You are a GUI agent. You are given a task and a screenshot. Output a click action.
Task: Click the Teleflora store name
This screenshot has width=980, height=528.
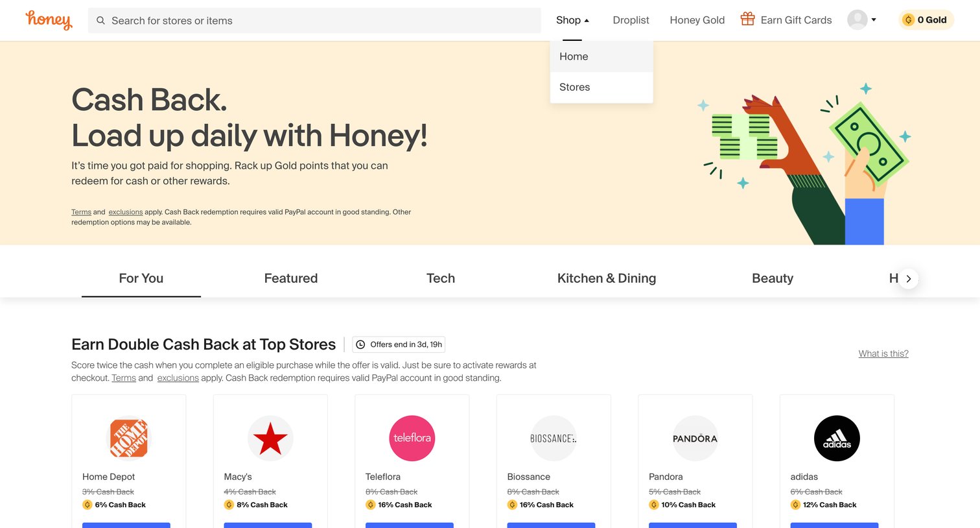click(x=383, y=477)
